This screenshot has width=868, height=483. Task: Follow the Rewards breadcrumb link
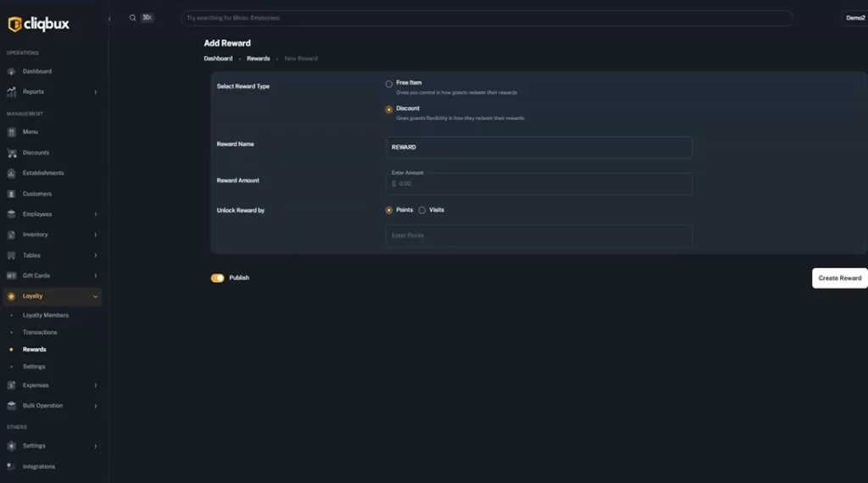pyautogui.click(x=258, y=58)
